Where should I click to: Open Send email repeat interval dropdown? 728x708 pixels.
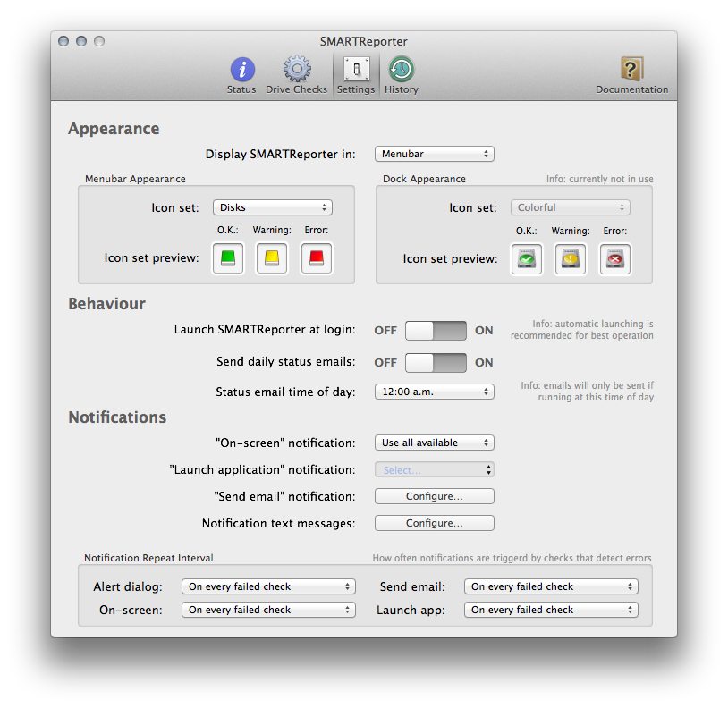[551, 586]
